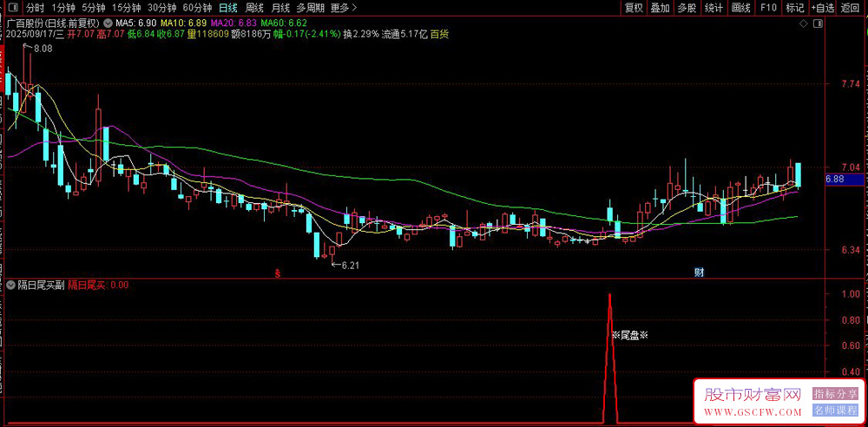Expand the 更多 more periods menu
The width and height of the screenshot is (868, 427).
coord(343,8)
